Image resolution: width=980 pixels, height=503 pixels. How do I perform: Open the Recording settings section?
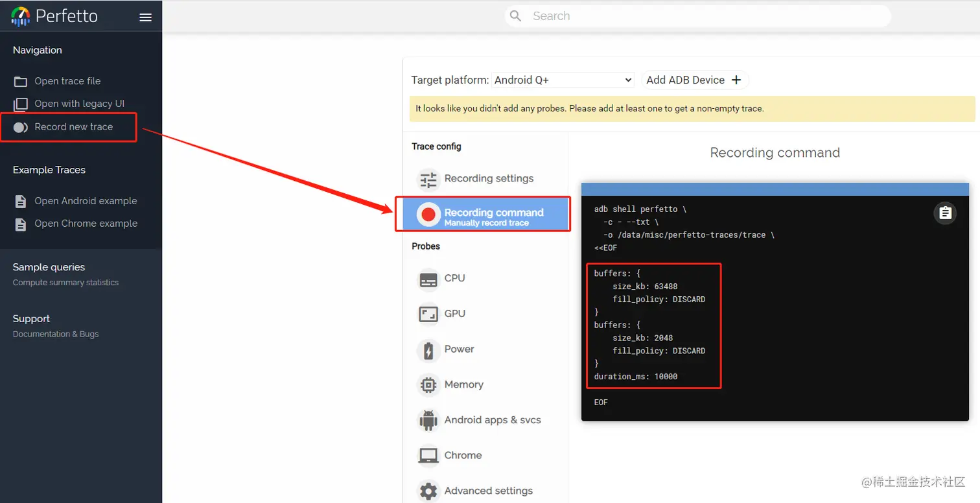coord(485,179)
